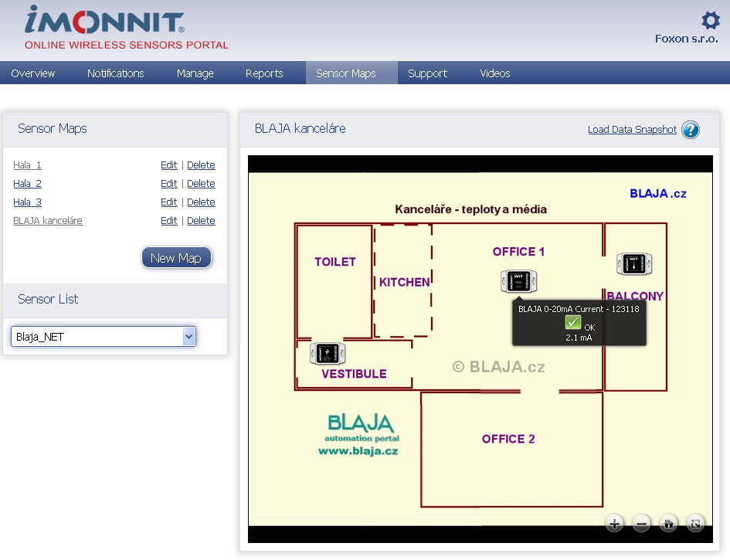Zoom out of the map with minus
730x560 pixels.
(x=641, y=524)
